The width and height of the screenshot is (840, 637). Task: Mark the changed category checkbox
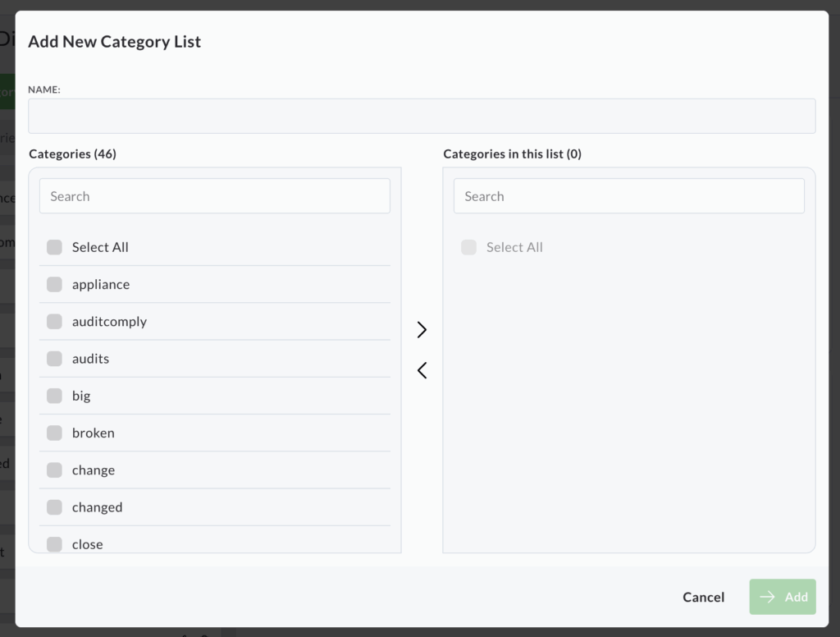click(x=55, y=507)
